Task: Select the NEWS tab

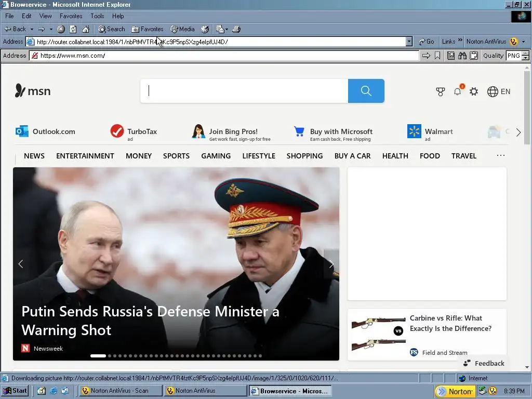Action: click(34, 156)
